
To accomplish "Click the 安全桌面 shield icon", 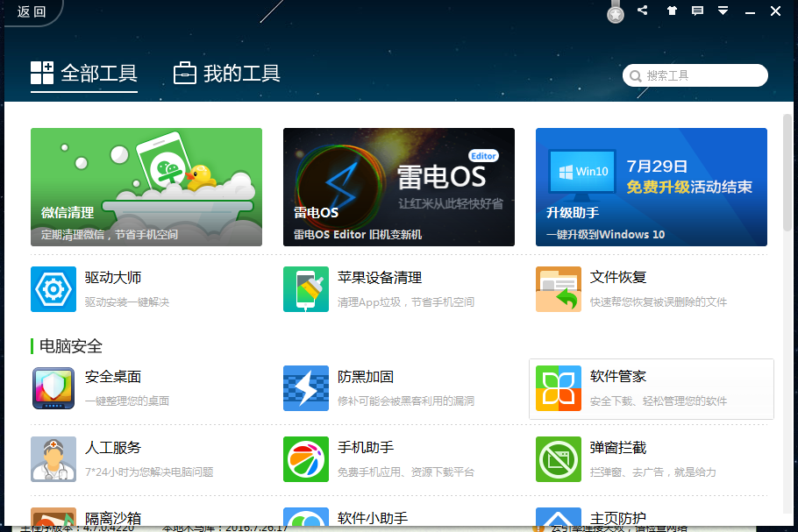I will click(53, 388).
